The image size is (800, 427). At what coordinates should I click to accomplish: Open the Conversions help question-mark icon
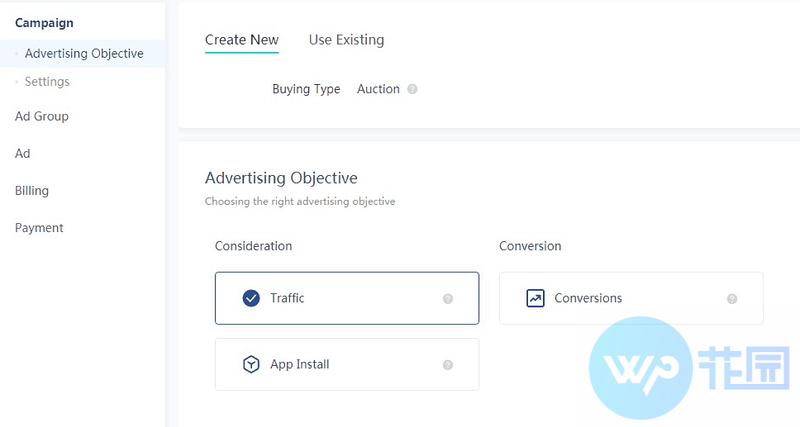click(x=732, y=299)
